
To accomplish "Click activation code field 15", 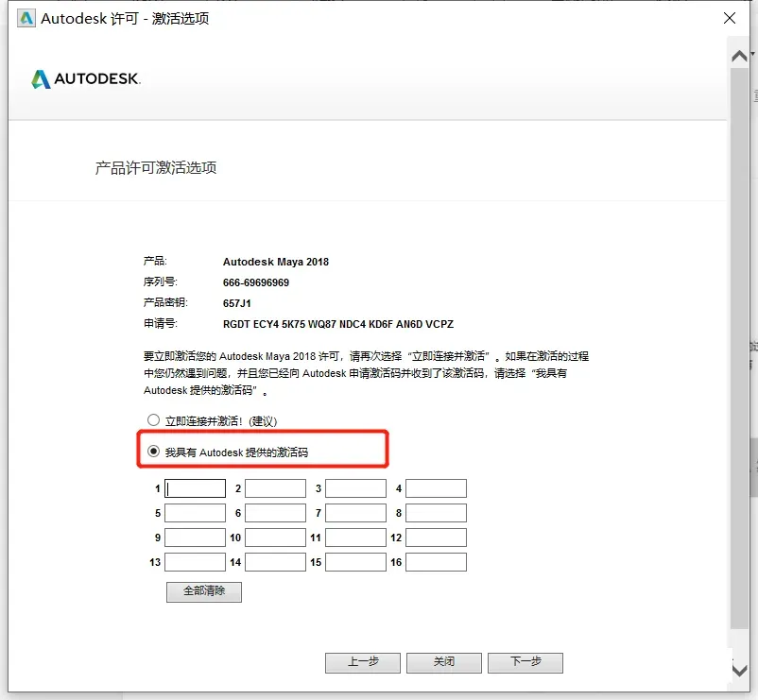I will pos(355,562).
